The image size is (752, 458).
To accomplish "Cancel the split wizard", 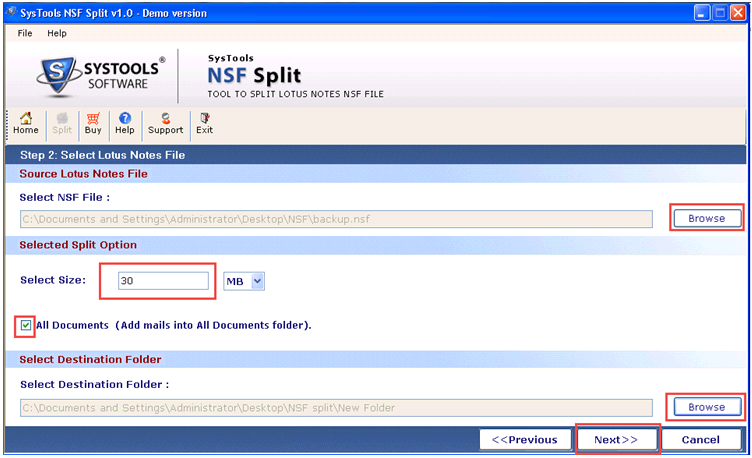I will [x=701, y=439].
